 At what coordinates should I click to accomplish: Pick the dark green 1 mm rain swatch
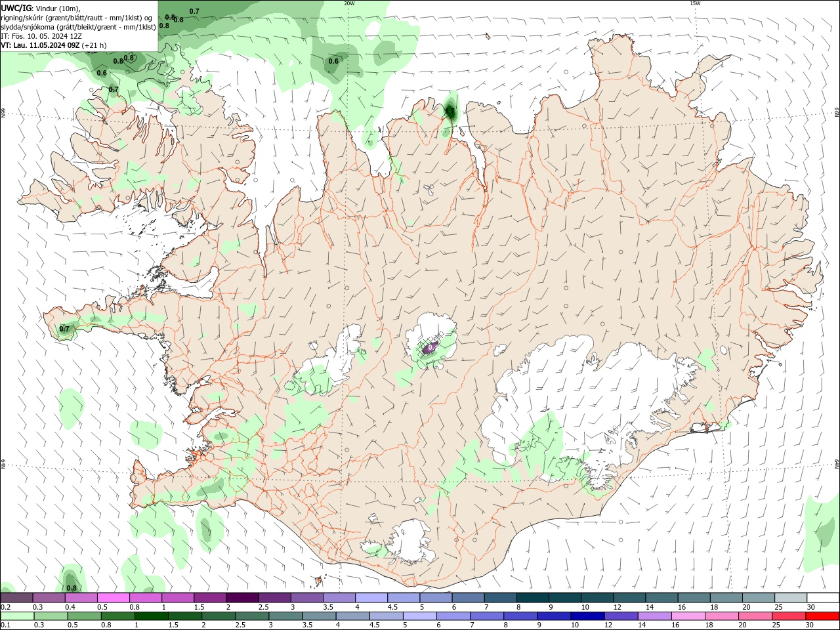(152, 616)
